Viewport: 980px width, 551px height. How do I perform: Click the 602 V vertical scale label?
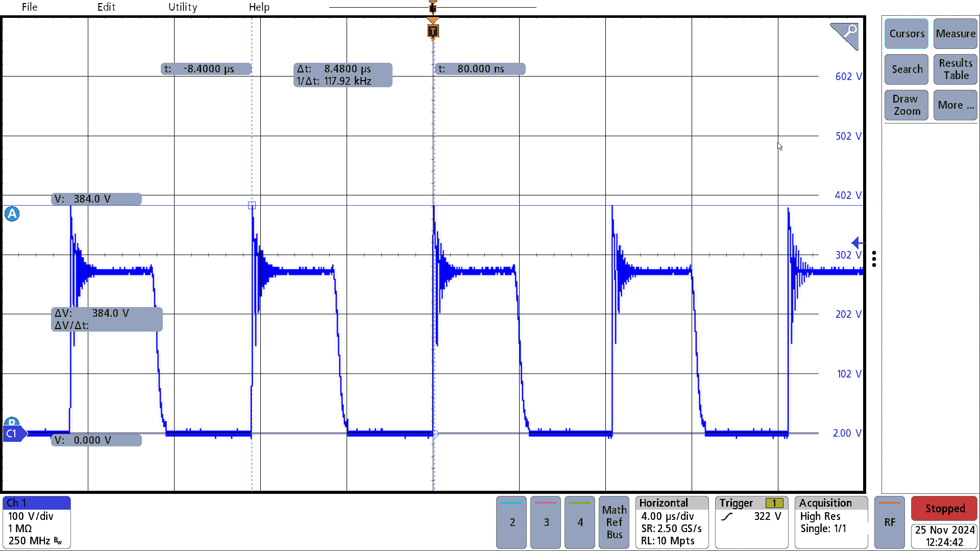[848, 77]
